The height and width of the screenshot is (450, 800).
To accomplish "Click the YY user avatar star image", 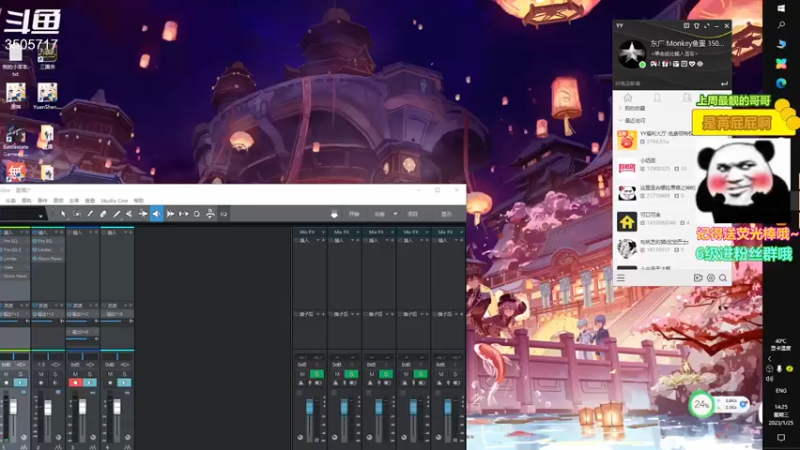I will pos(632,53).
